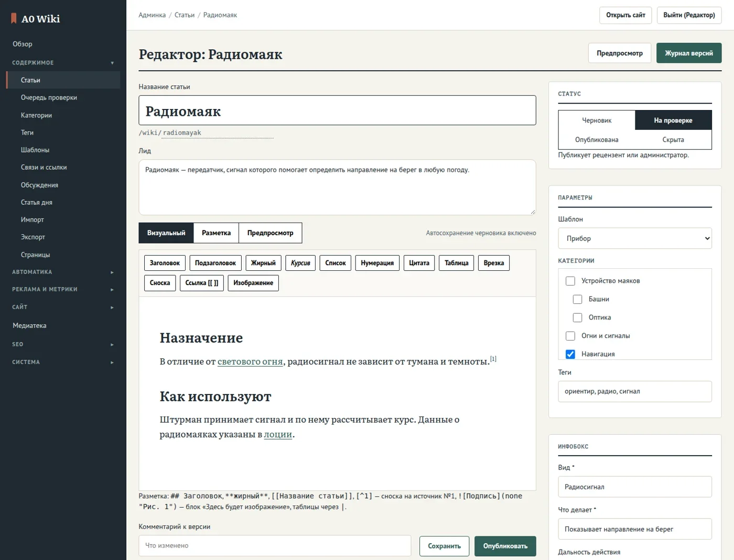The width and height of the screenshot is (734, 560).
Task: Click the Открыть сайт button
Action: tap(625, 15)
